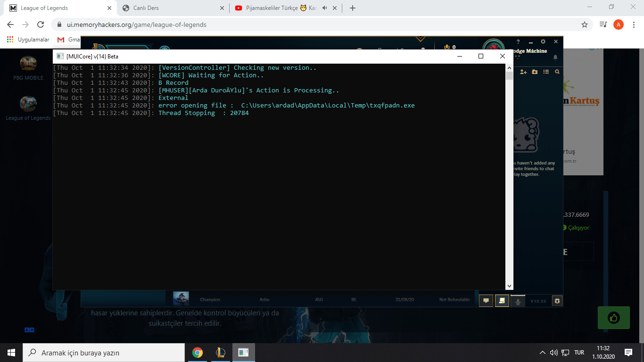Show hidden system tray icons
The width and height of the screenshot is (644, 362).
tap(543, 353)
